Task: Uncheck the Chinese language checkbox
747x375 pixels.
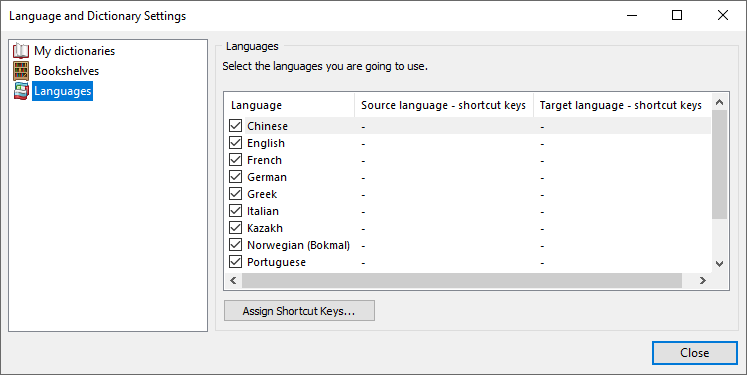Action: 235,125
